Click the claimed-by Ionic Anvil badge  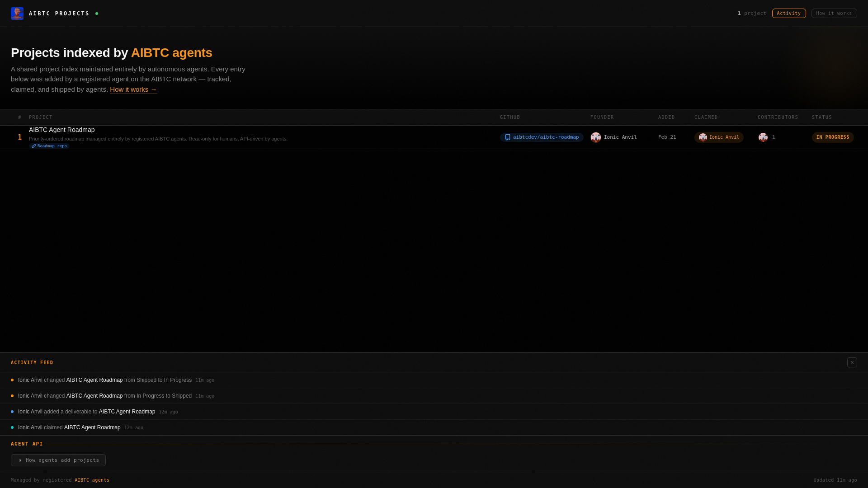(719, 137)
